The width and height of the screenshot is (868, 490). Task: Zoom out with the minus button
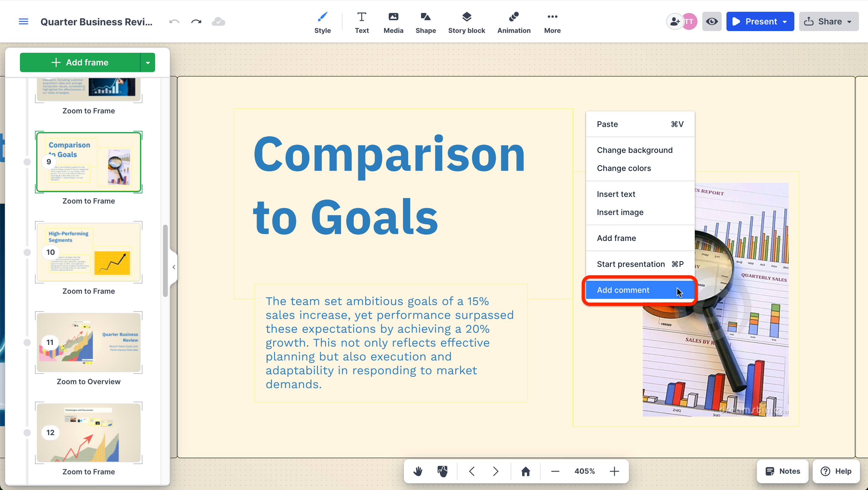pyautogui.click(x=555, y=471)
